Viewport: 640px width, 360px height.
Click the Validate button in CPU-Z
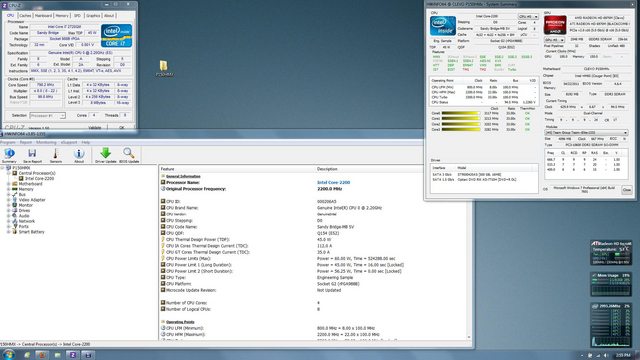pos(95,127)
